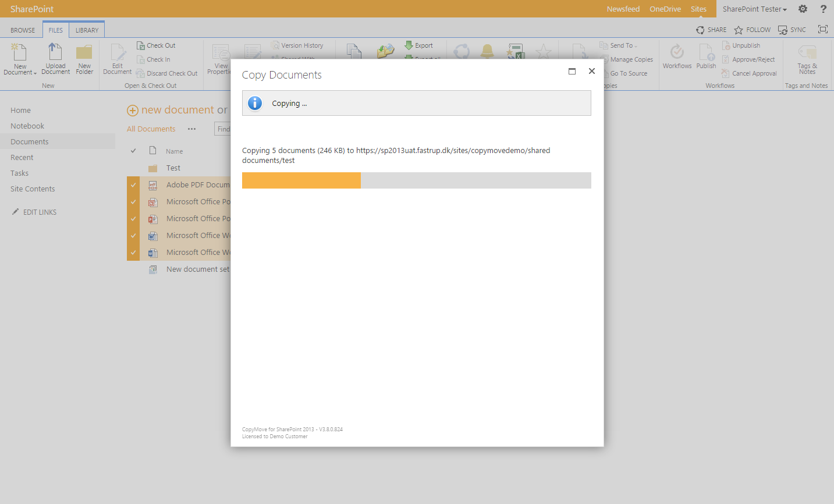
Task: Switch to the LIBRARY ribbon tab
Action: (x=87, y=30)
